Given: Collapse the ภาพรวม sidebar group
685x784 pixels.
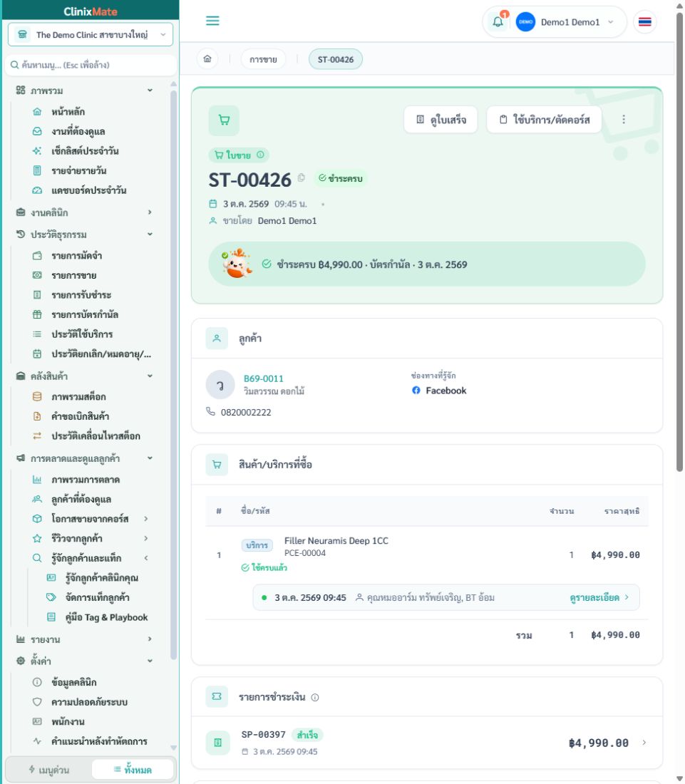Looking at the screenshot, I should pyautogui.click(x=150, y=91).
